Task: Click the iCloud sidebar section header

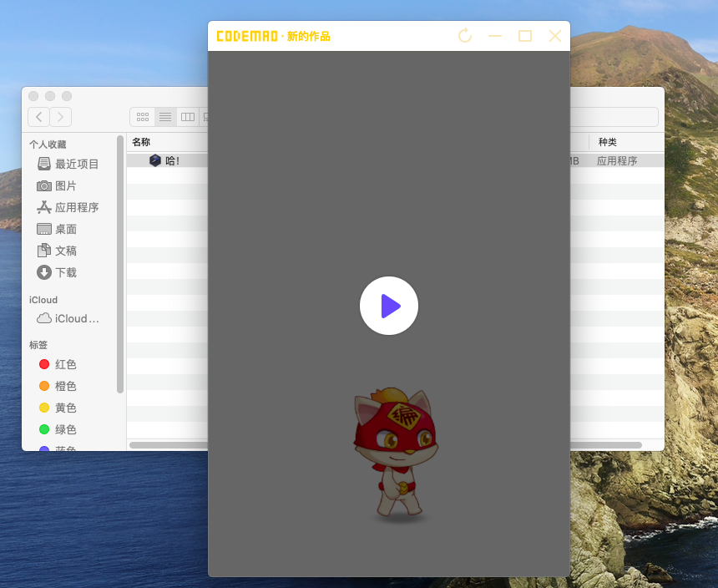Action: point(43,300)
